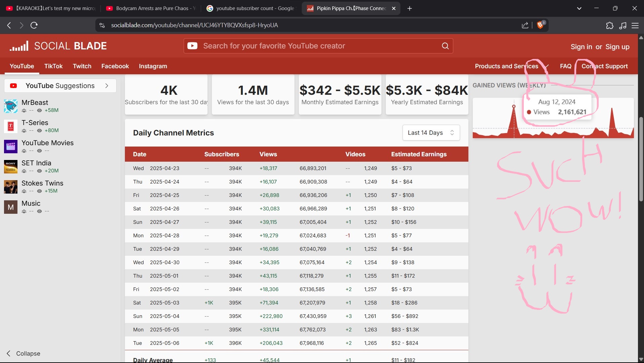This screenshot has height=363, width=644.
Task: Go back with browser back arrow
Action: click(x=9, y=25)
